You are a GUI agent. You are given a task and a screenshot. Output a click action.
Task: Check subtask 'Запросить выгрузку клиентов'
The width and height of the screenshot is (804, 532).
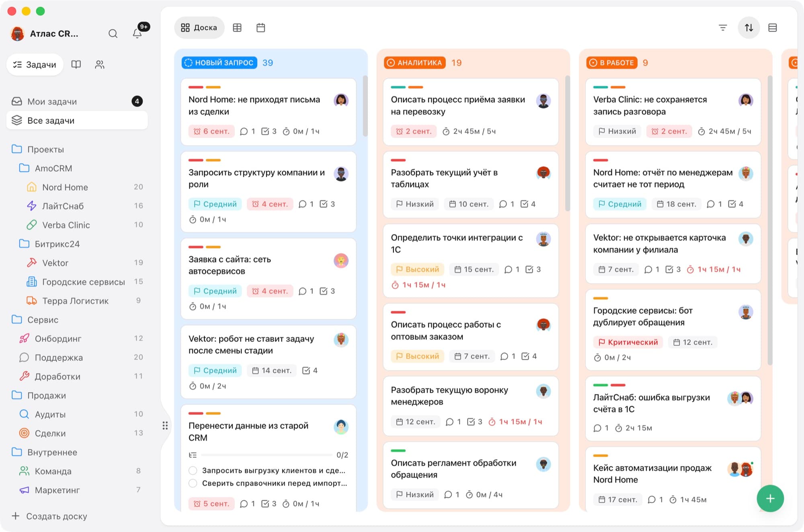[193, 470]
